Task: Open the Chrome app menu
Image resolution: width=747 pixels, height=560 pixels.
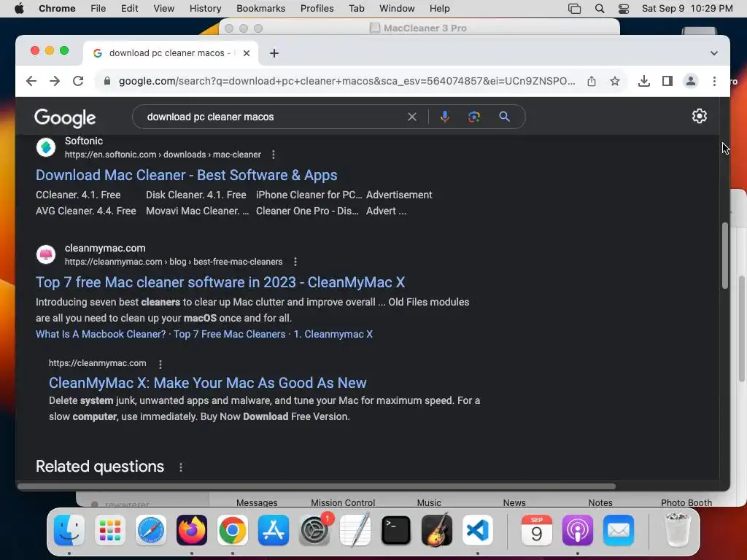Action: tap(57, 9)
